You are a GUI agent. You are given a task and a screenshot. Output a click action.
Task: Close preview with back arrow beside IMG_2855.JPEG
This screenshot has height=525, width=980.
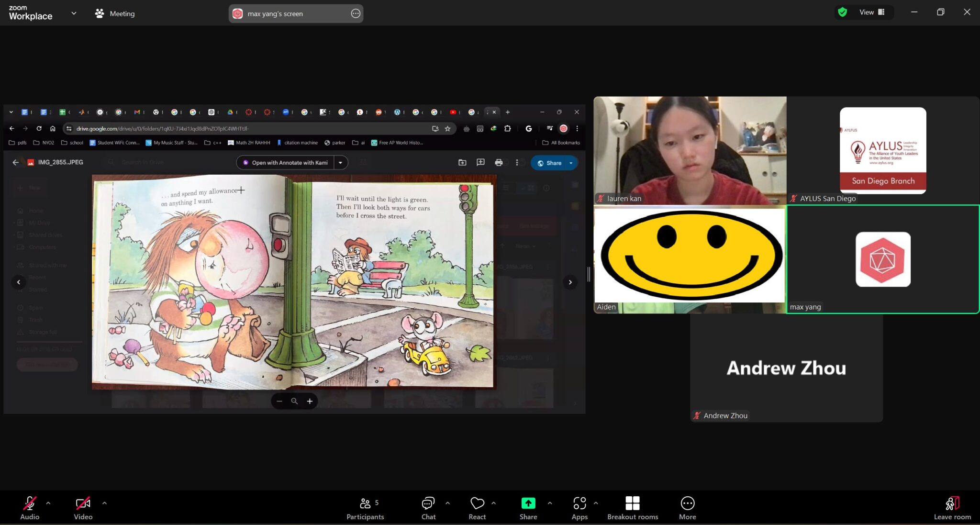click(x=15, y=162)
